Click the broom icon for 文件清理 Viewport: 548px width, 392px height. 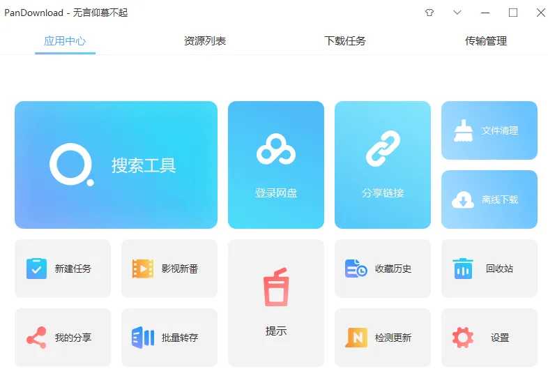coord(463,130)
